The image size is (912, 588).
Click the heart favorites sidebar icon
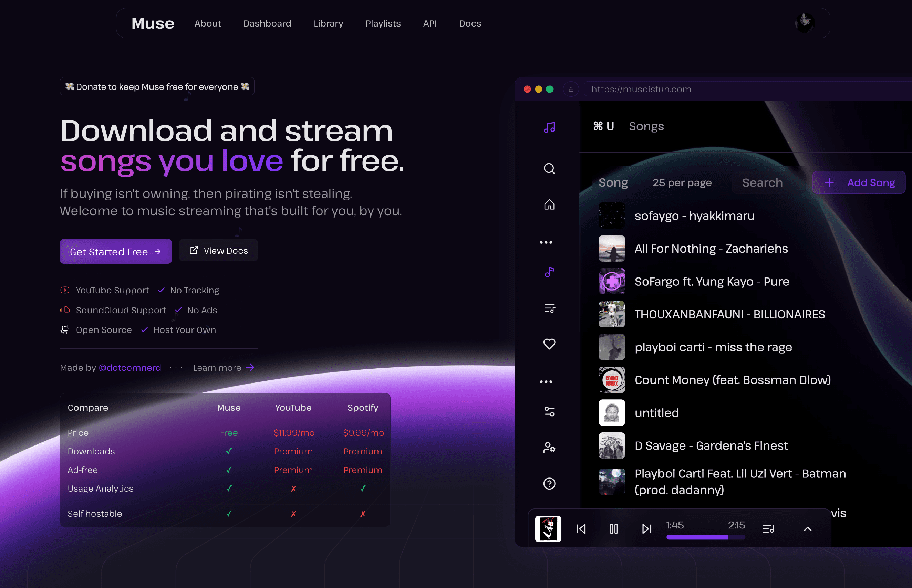click(x=549, y=344)
